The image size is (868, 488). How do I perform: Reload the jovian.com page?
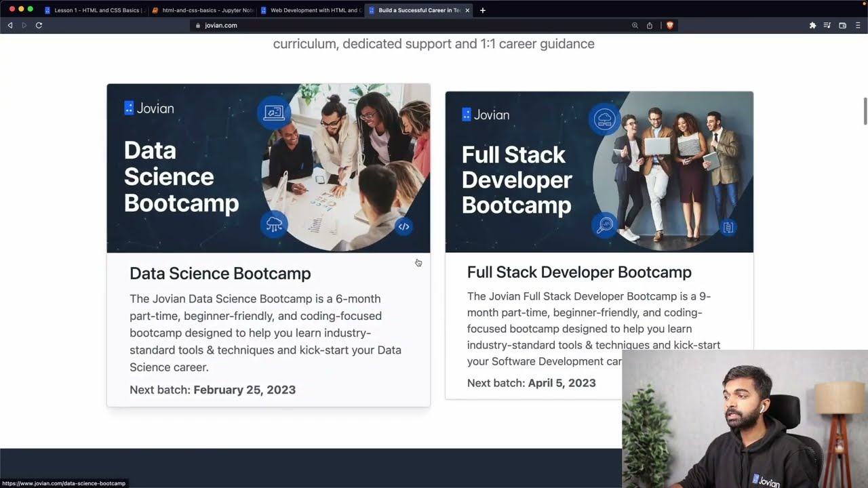point(39,25)
